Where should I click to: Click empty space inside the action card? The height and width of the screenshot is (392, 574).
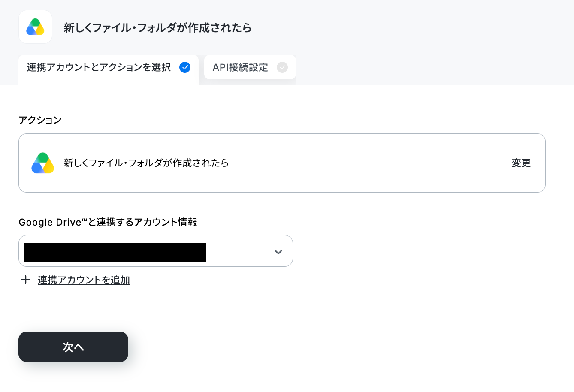369,163
